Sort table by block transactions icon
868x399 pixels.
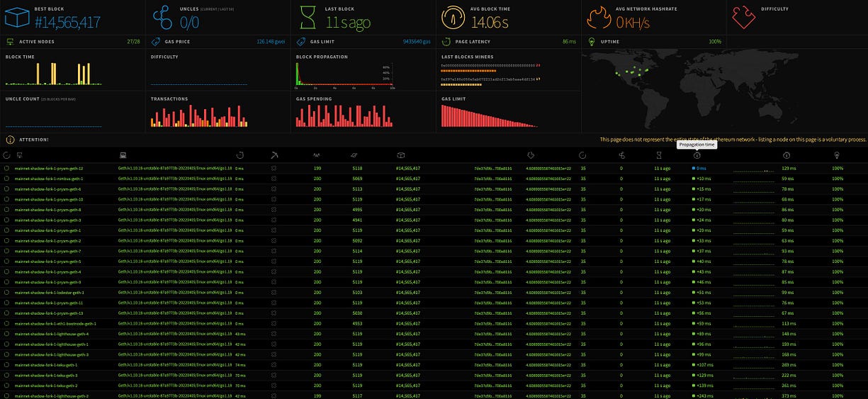(x=582, y=154)
